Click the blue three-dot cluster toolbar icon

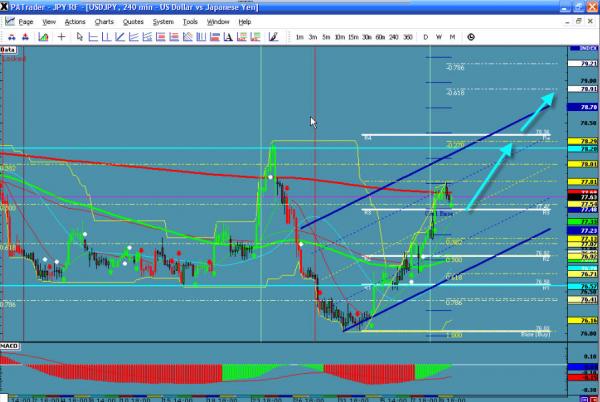click(x=12, y=37)
